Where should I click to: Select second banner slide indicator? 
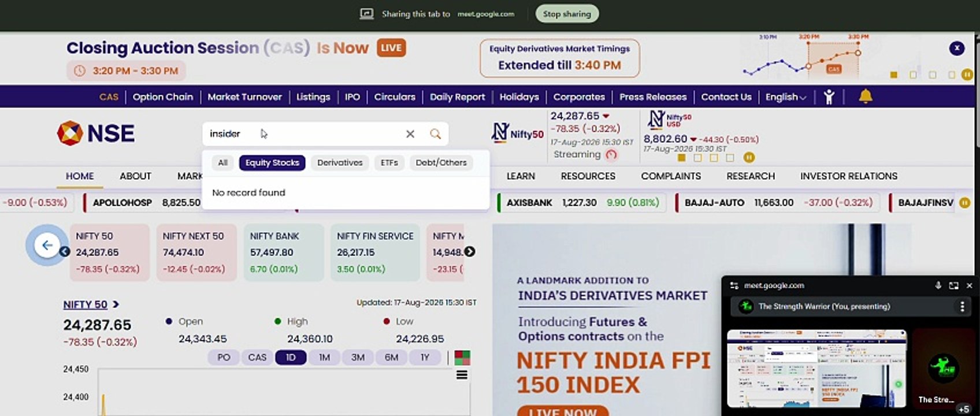(913, 75)
